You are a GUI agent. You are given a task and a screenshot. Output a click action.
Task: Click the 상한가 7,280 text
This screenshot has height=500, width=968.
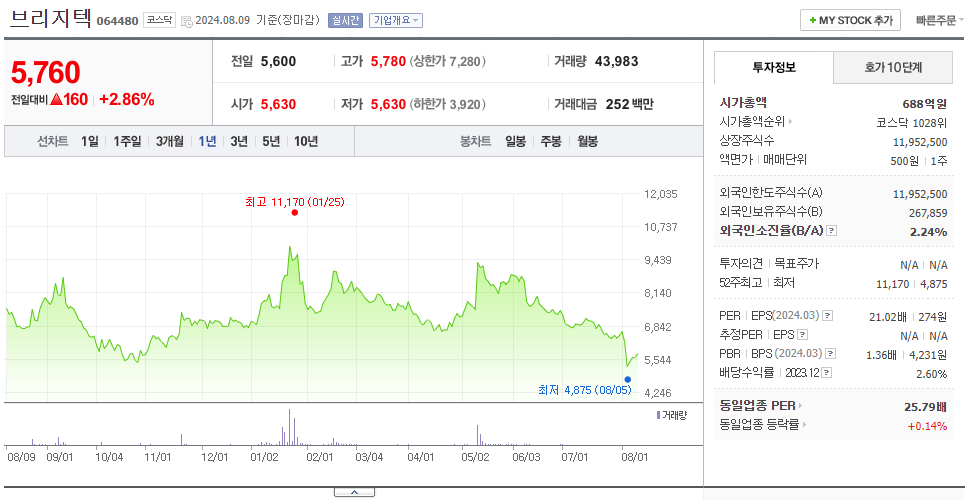click(x=448, y=62)
